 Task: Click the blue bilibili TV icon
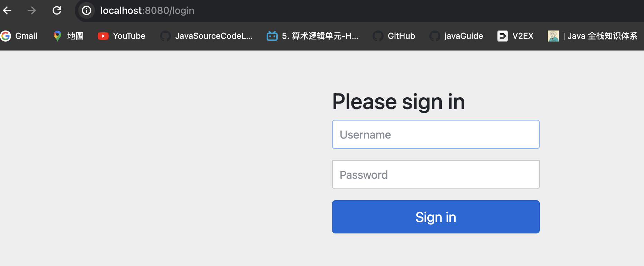click(272, 36)
